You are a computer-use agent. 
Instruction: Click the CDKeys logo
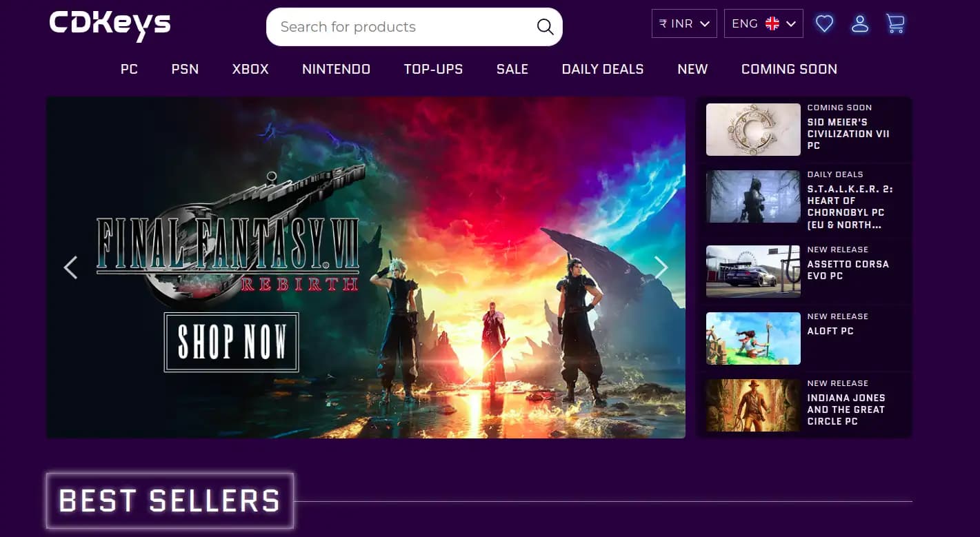pos(110,26)
